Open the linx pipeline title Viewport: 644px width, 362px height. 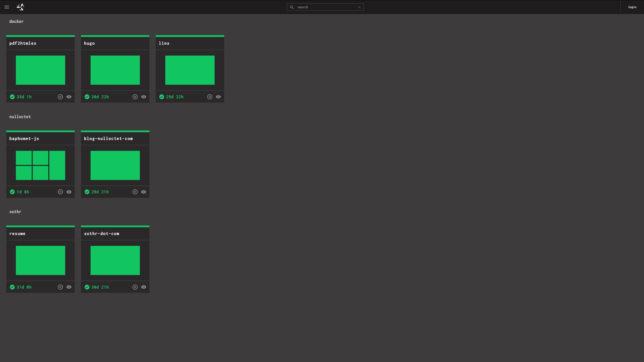pos(164,43)
